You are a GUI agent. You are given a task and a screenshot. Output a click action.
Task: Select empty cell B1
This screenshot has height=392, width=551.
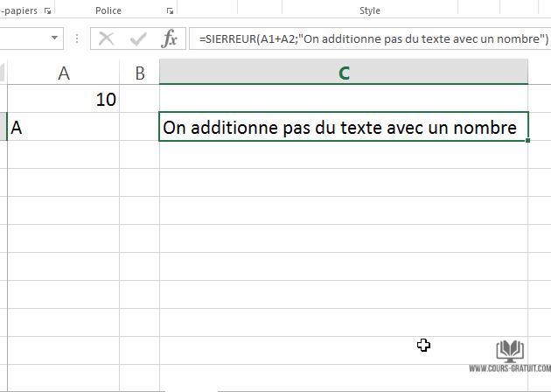139,100
